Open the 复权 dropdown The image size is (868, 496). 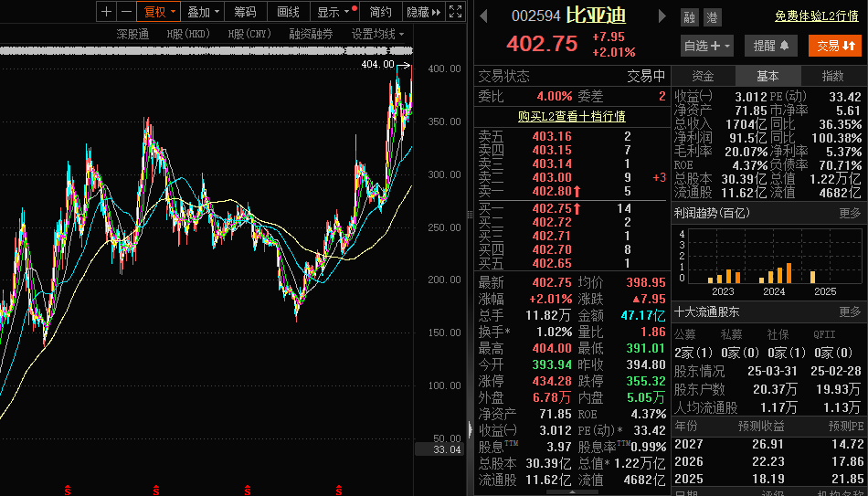[159, 12]
